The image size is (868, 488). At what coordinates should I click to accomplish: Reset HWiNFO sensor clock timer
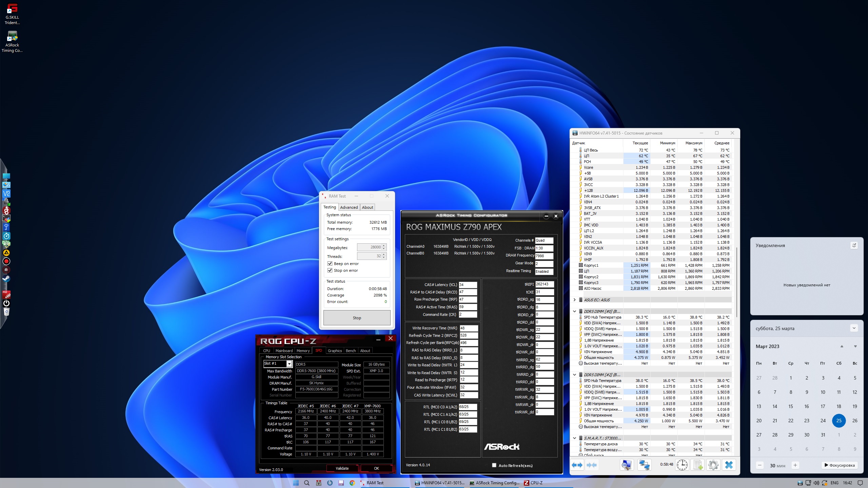click(x=682, y=465)
